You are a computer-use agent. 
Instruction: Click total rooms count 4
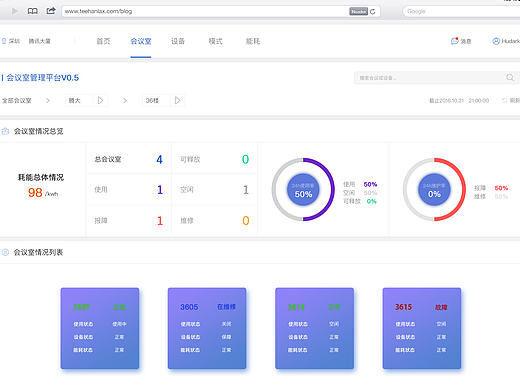pyautogui.click(x=159, y=159)
